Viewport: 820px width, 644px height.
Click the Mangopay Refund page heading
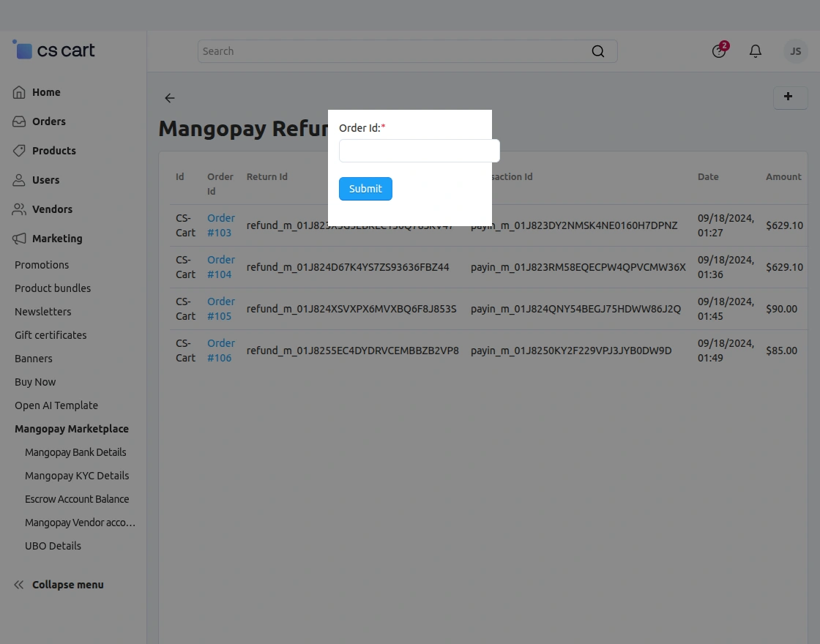tap(243, 129)
